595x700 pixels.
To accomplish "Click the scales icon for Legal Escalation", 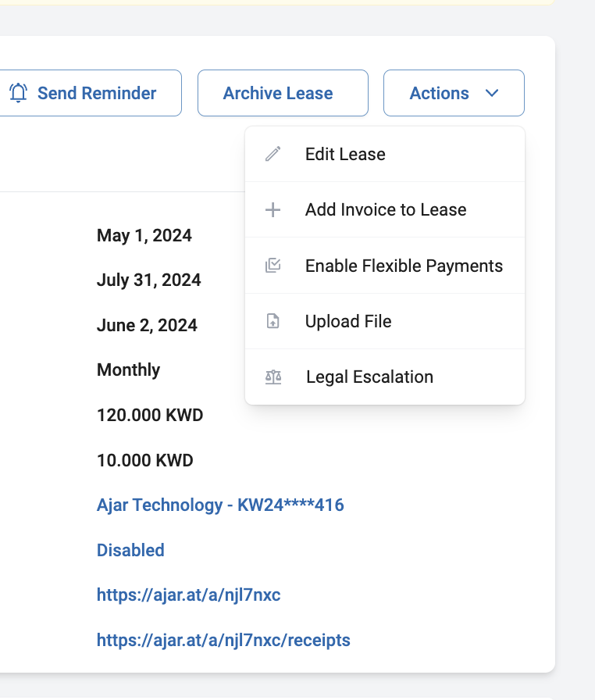I will point(273,377).
